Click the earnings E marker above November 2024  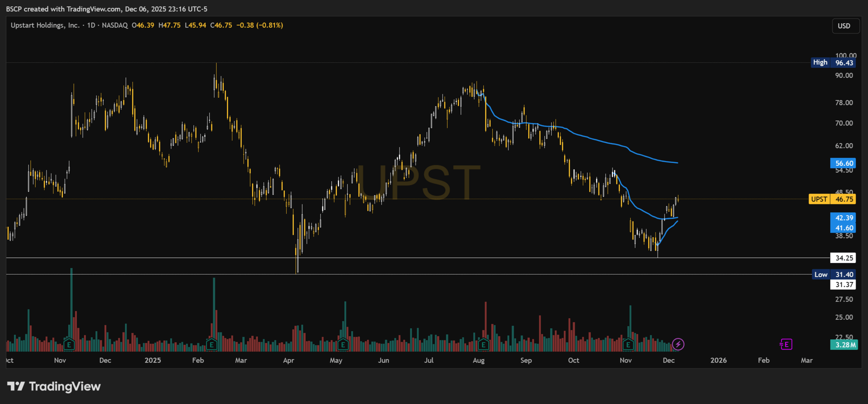[69, 345]
